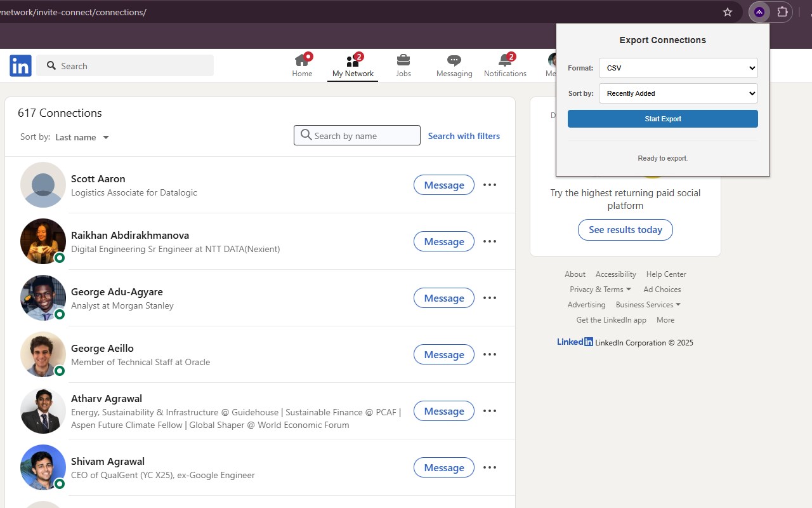
Task: Click the active export extension icon
Action: click(759, 12)
